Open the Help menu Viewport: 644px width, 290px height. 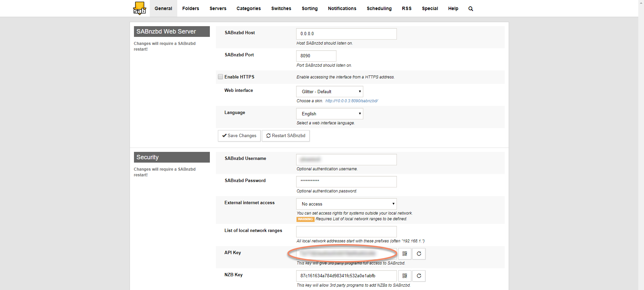(x=453, y=8)
